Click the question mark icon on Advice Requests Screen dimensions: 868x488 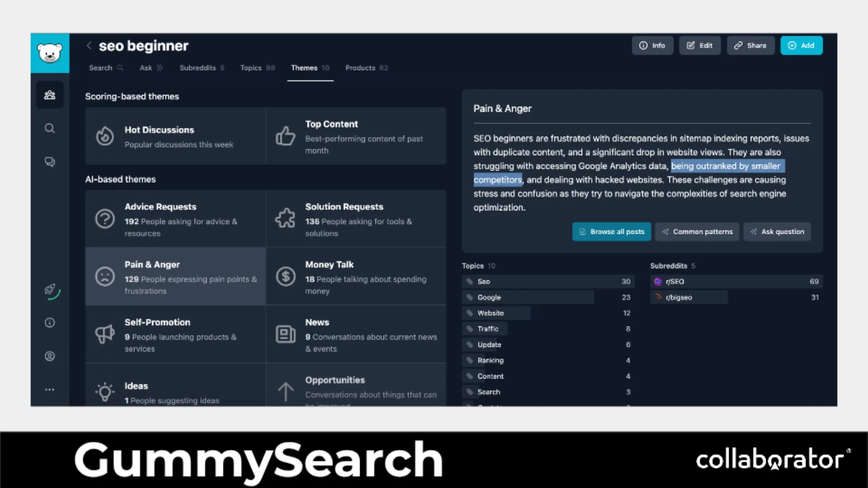tap(105, 219)
